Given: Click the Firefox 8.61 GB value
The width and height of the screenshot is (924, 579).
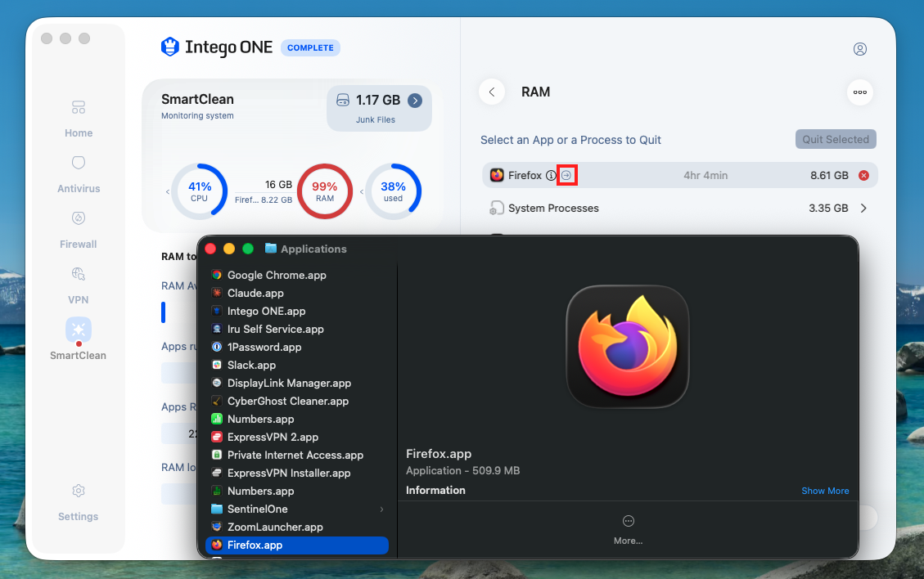Looking at the screenshot, I should (829, 176).
